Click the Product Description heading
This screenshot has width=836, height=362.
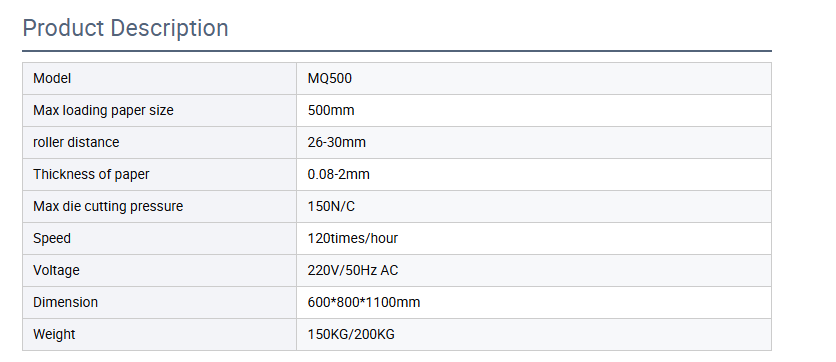pyautogui.click(x=125, y=28)
